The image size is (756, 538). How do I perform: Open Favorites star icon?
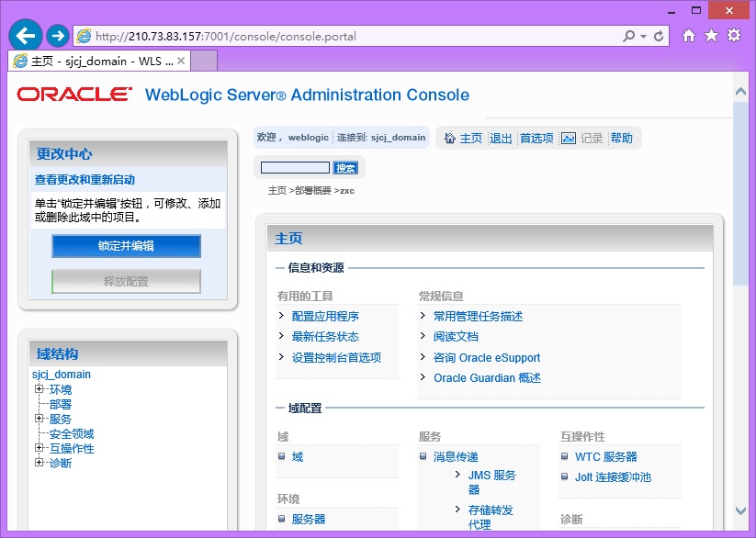711,35
